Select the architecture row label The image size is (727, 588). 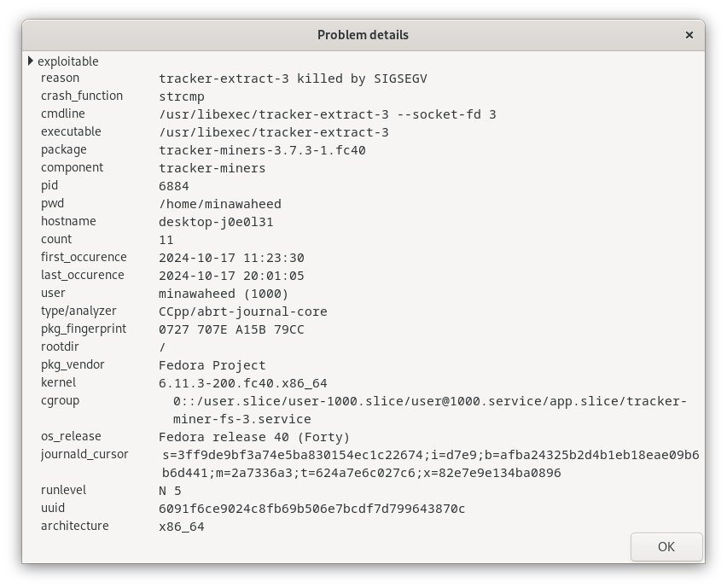[x=74, y=526]
